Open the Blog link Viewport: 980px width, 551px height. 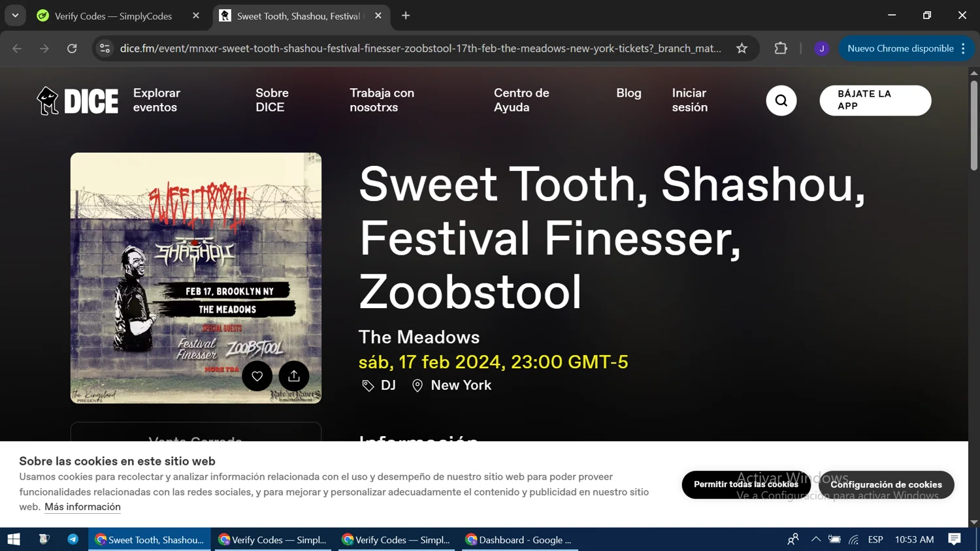[x=629, y=93]
